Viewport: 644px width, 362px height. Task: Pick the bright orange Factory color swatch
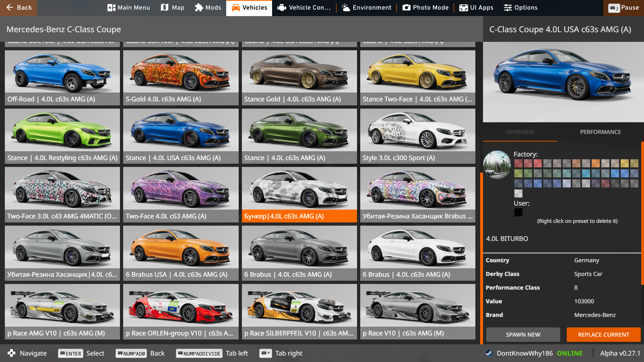tap(596, 163)
